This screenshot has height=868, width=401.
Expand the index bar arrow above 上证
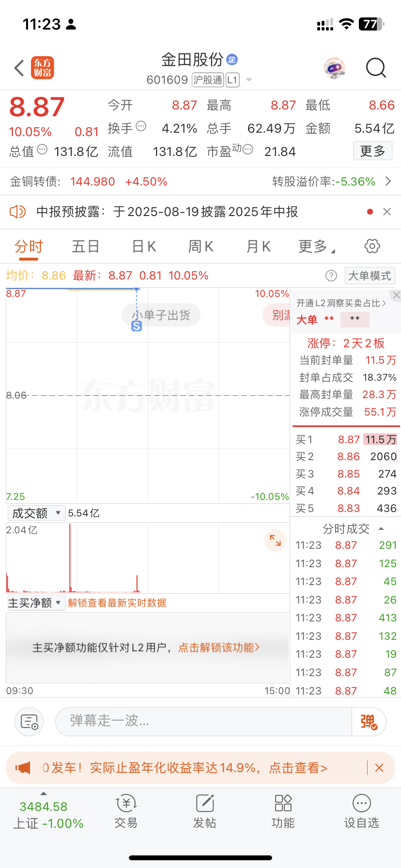click(44, 793)
